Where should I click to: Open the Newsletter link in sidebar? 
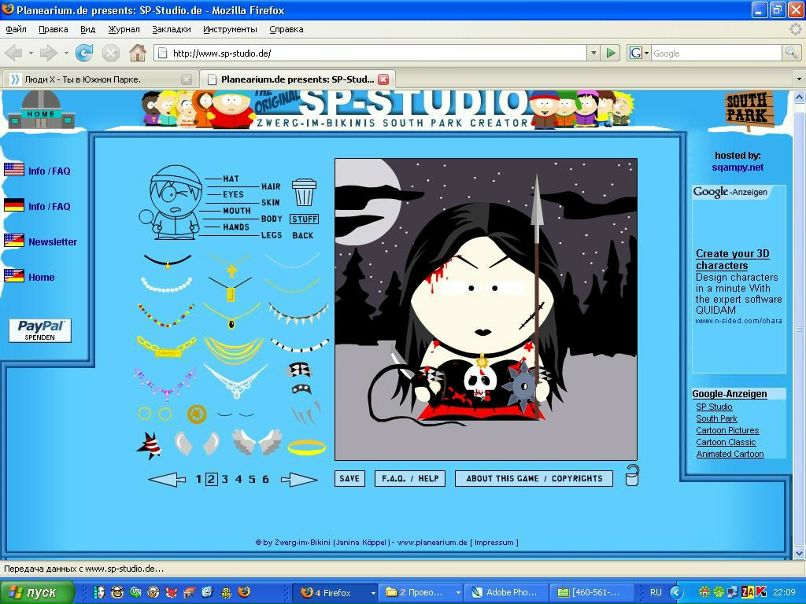[x=52, y=242]
